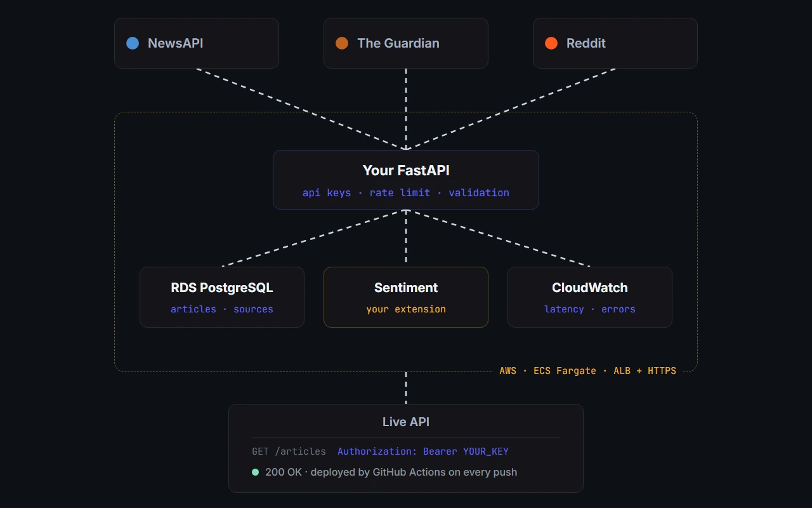The height and width of the screenshot is (508, 812).
Task: Click "Authorization: Bearer YOUR_KEY" header text
Action: [423, 451]
